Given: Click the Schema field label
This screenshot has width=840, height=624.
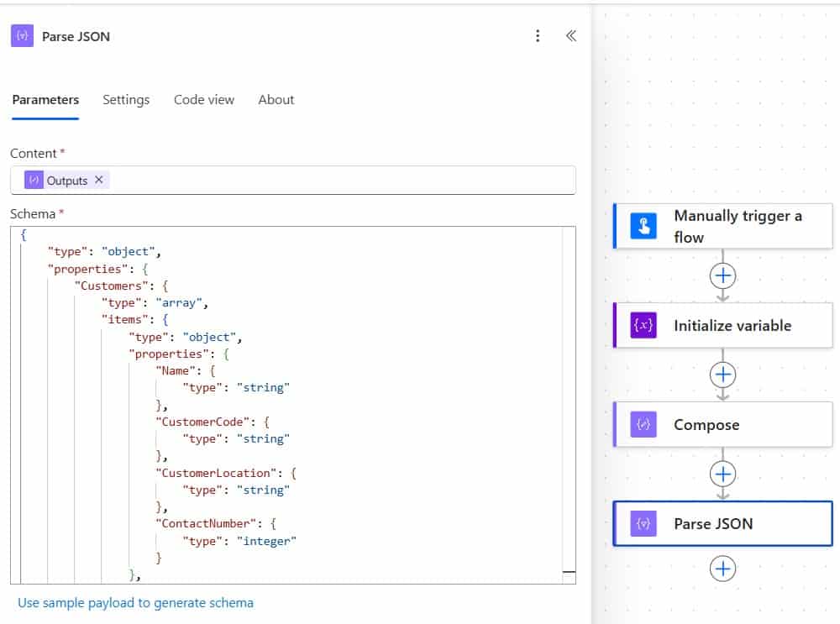Looking at the screenshot, I should (33, 213).
